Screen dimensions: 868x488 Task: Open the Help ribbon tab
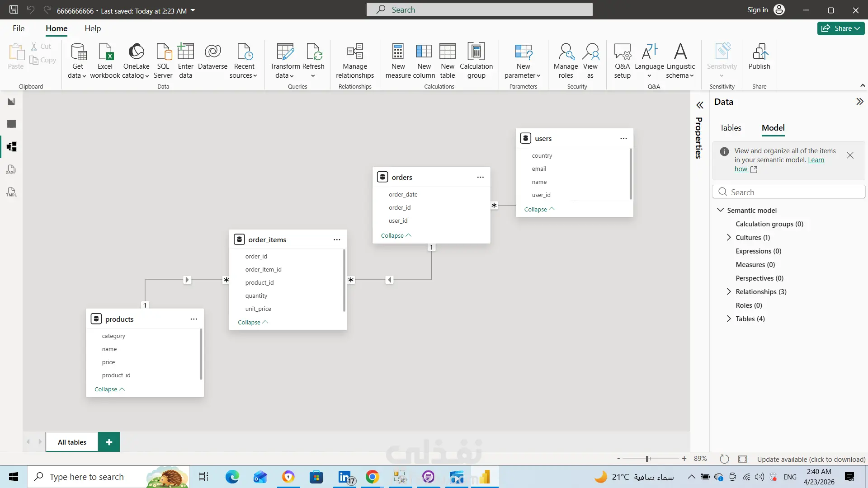click(x=93, y=28)
